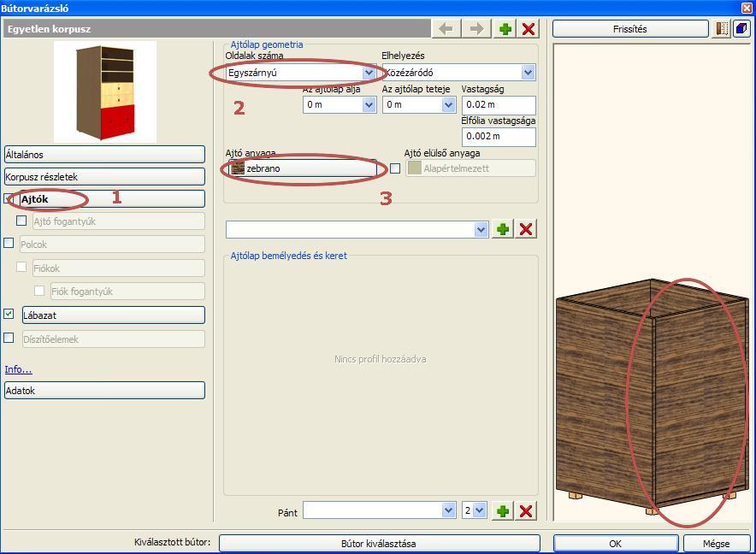Delete the hinge with the Pánt red X

point(526,510)
